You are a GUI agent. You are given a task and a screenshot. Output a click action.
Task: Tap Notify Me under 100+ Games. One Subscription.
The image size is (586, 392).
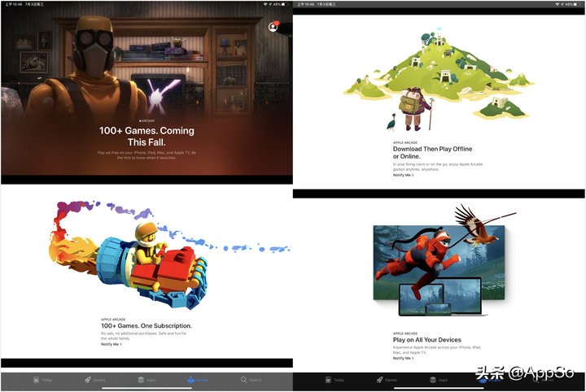[112, 344]
